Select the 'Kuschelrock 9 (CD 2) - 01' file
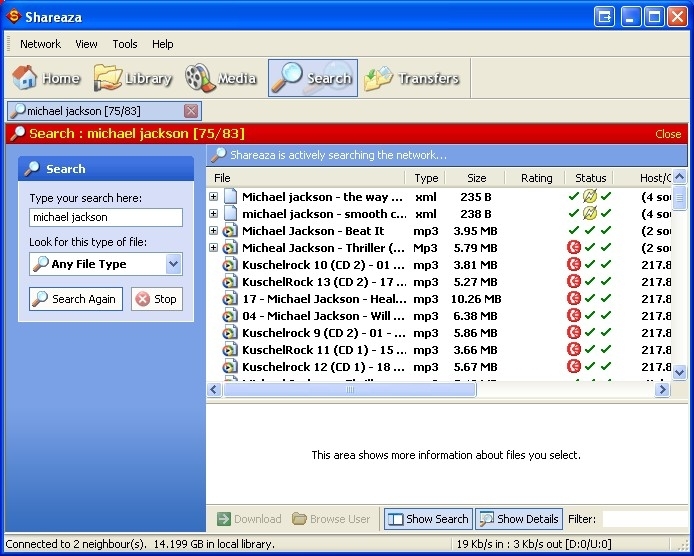 click(323, 333)
